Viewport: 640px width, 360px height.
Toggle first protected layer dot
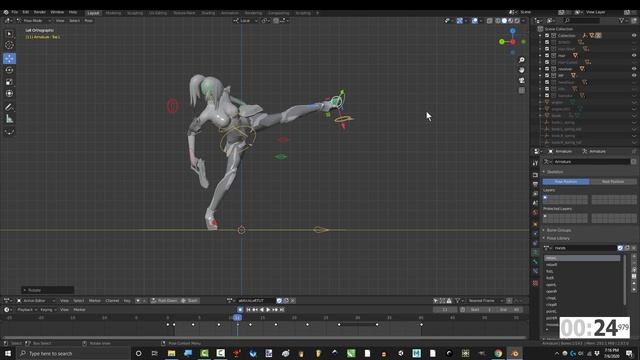[545, 216]
